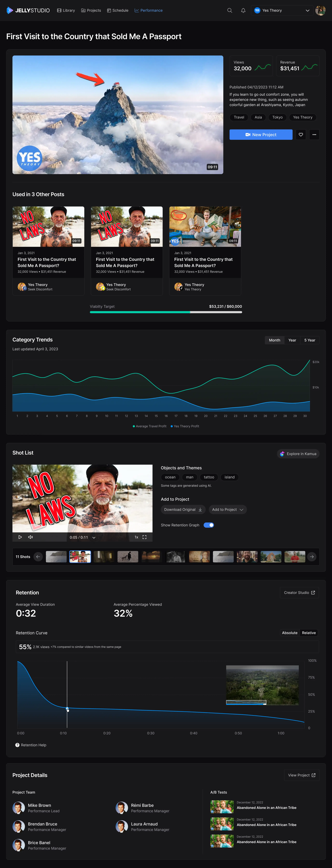The height and width of the screenshot is (868, 332).
Task: Go to next shots with right arrow
Action: pyautogui.click(x=312, y=557)
